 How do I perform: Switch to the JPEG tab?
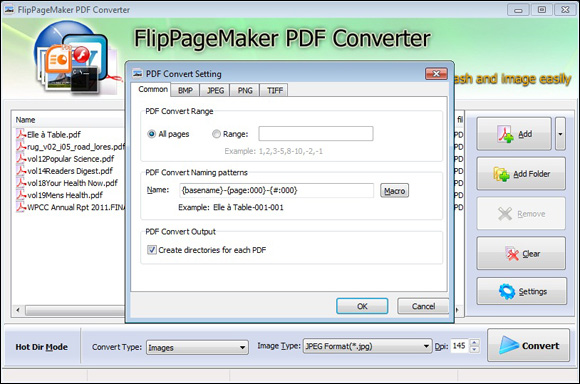(x=215, y=90)
